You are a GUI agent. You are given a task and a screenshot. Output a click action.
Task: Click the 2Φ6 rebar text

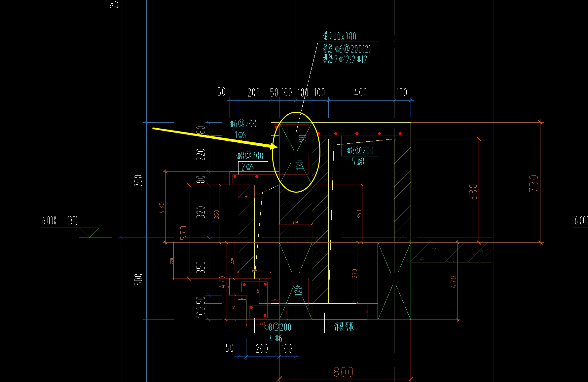247,167
